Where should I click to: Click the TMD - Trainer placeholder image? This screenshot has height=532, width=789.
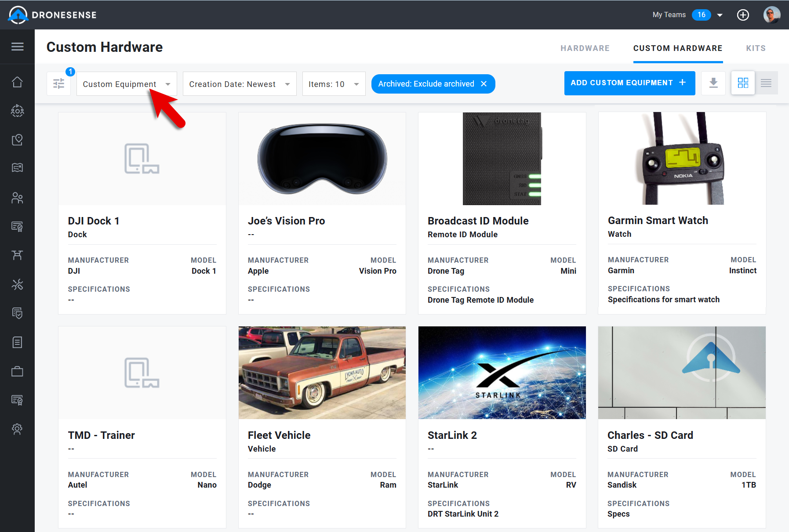[142, 373]
